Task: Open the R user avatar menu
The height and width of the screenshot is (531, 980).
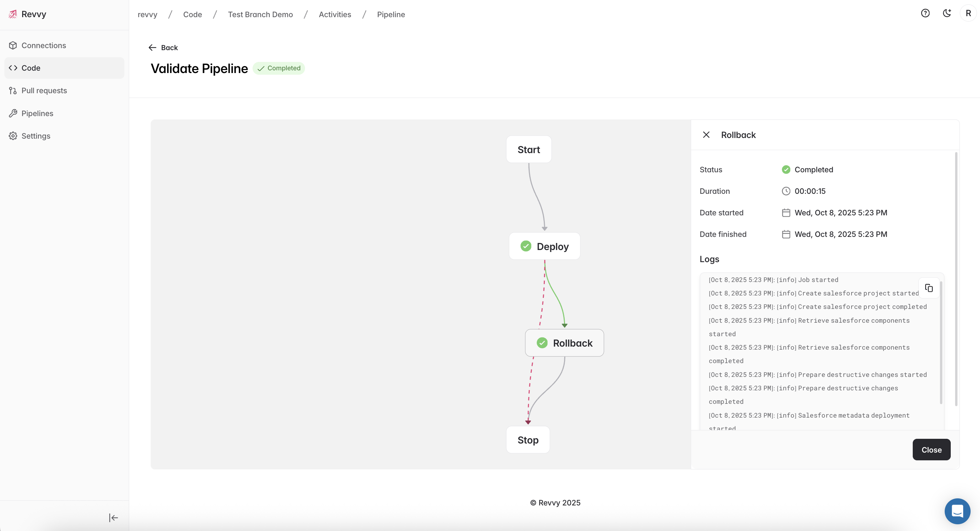Action: (x=968, y=13)
